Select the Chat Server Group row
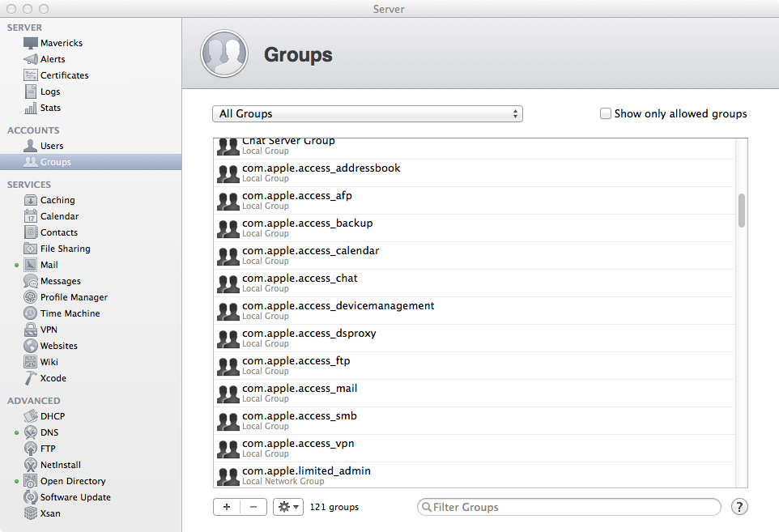779x532 pixels. pos(475,148)
